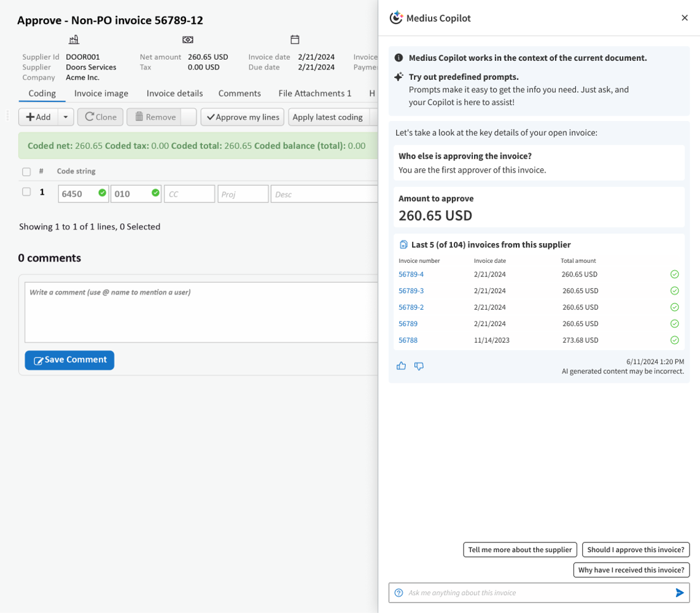Click Apply latest coding button
The height and width of the screenshot is (613, 700).
pos(328,117)
